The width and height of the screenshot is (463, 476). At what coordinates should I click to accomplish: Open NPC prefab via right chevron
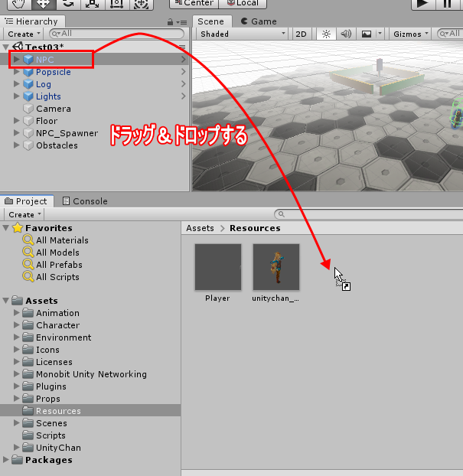(183, 59)
